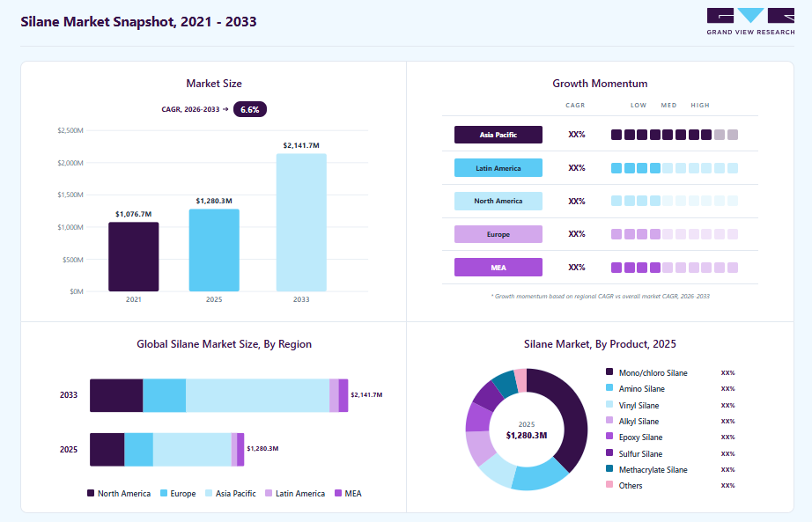Image resolution: width=812 pixels, height=522 pixels.
Task: Click the Silane Market By Product heading
Action: [600, 344]
